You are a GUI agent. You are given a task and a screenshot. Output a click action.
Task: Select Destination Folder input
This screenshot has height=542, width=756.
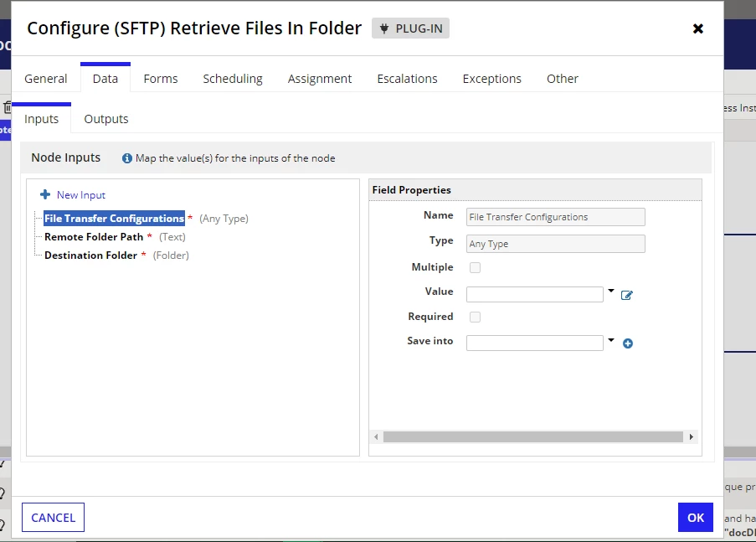pyautogui.click(x=90, y=256)
